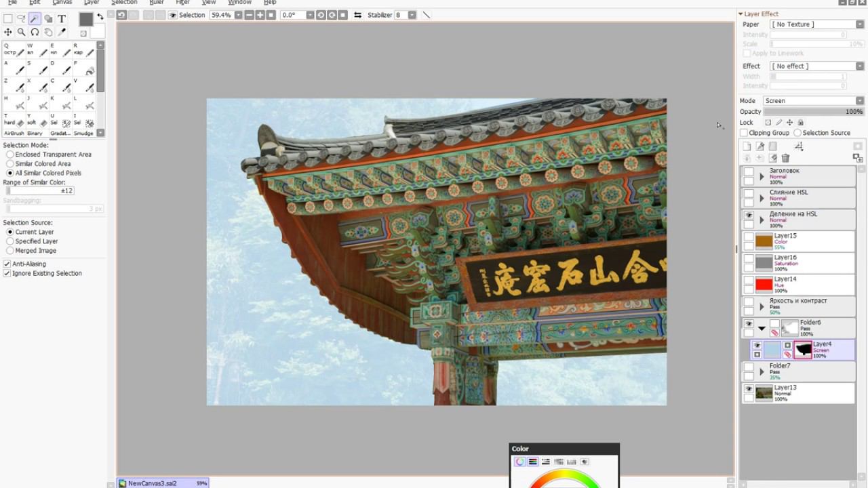Image resolution: width=868 pixels, height=488 pixels.
Task: Click the zoom in plus button
Action: 260,15
